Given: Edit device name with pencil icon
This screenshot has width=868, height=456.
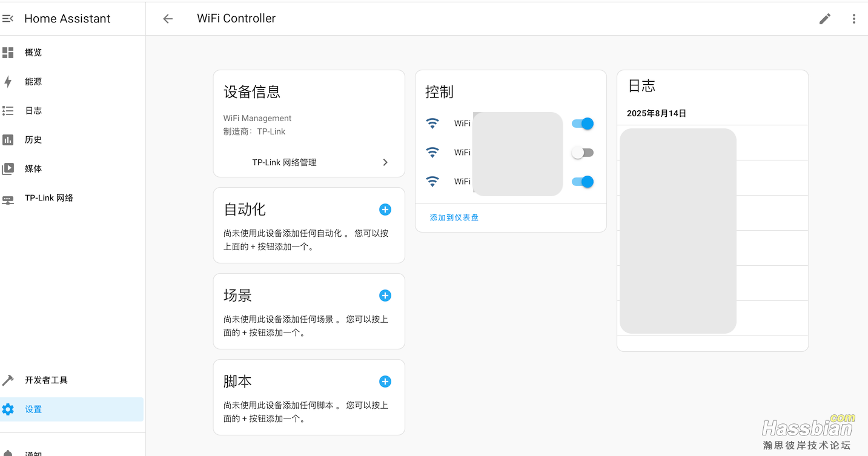Looking at the screenshot, I should tap(825, 19).
